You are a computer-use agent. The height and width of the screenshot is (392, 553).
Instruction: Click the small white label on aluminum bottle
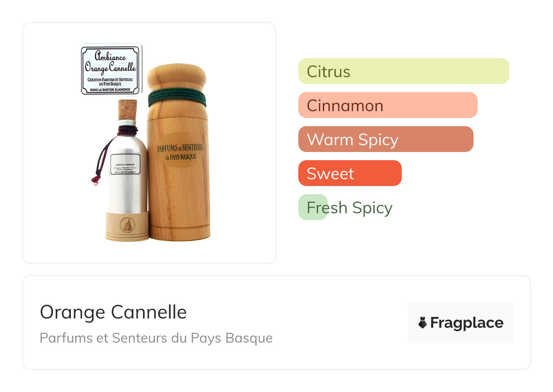(x=125, y=164)
